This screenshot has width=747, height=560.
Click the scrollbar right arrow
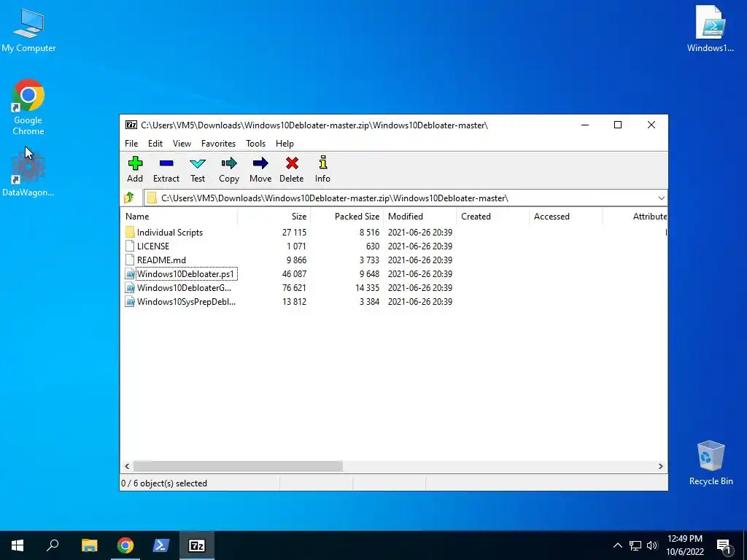click(x=661, y=466)
